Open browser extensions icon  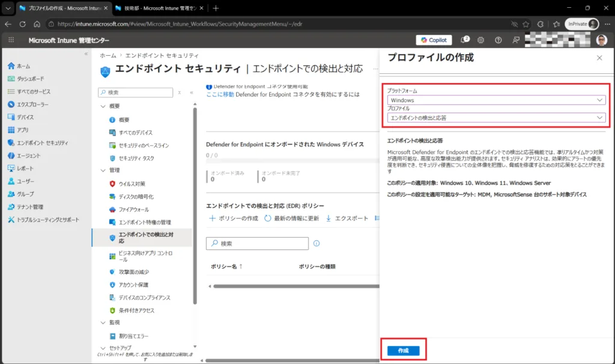[541, 24]
